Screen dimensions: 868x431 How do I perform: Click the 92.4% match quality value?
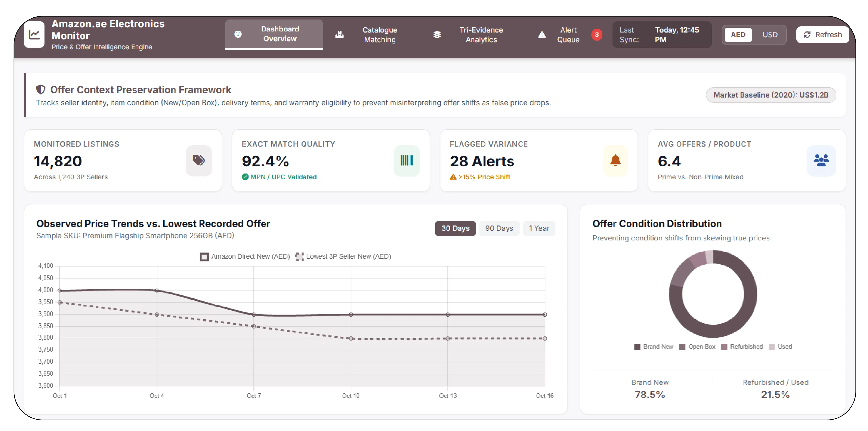(x=265, y=161)
